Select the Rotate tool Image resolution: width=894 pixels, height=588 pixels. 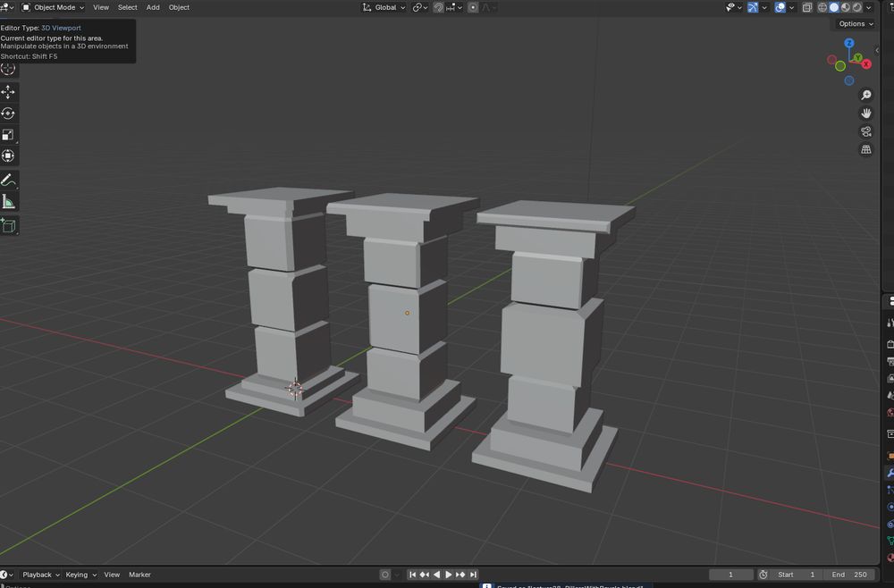point(8,114)
